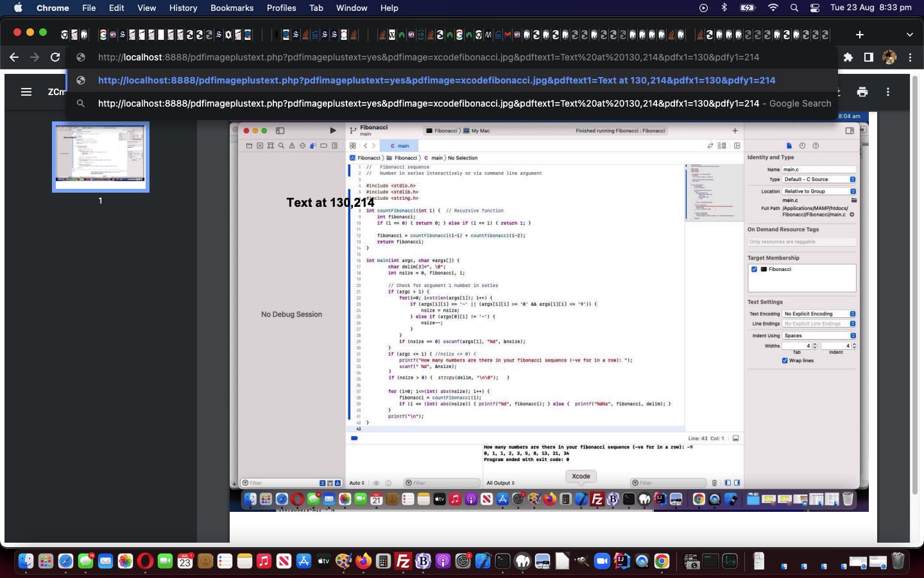Viewport: 924px width, 578px height.
Task: Open FaceTime from the Dock
Action: (165, 561)
